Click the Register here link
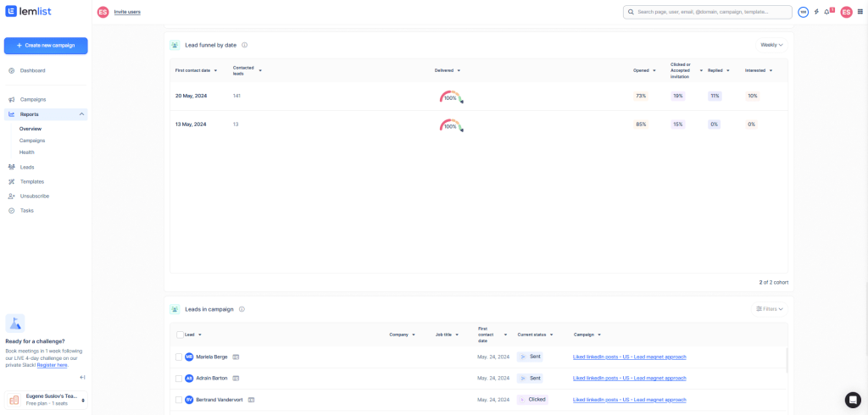The image size is (868, 415). coord(53,365)
